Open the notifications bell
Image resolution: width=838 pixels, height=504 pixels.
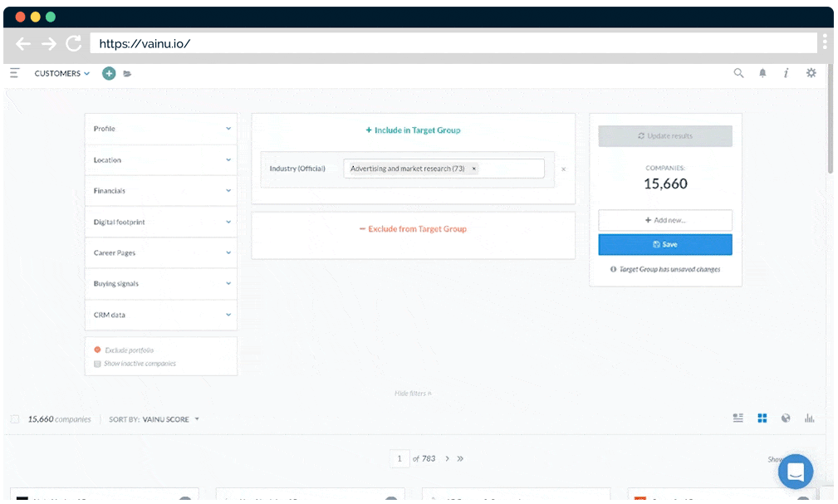762,73
